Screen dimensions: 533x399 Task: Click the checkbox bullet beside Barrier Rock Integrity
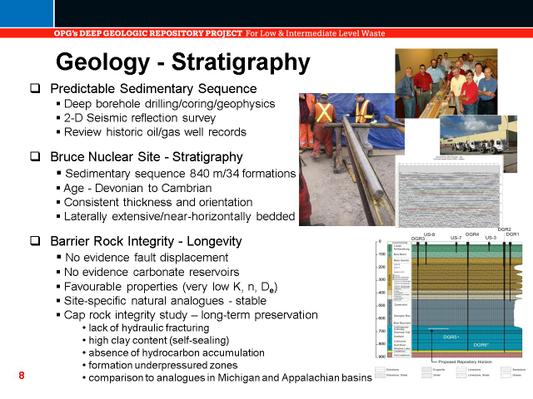35,241
